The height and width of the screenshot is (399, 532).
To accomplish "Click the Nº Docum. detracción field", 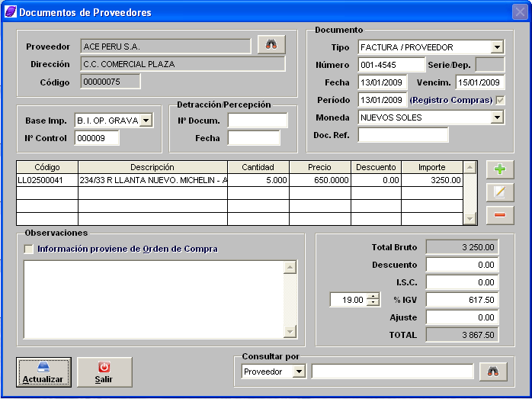I will click(x=258, y=121).
